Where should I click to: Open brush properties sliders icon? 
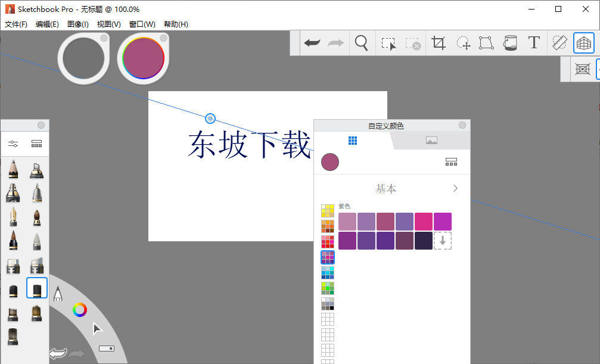13,144
